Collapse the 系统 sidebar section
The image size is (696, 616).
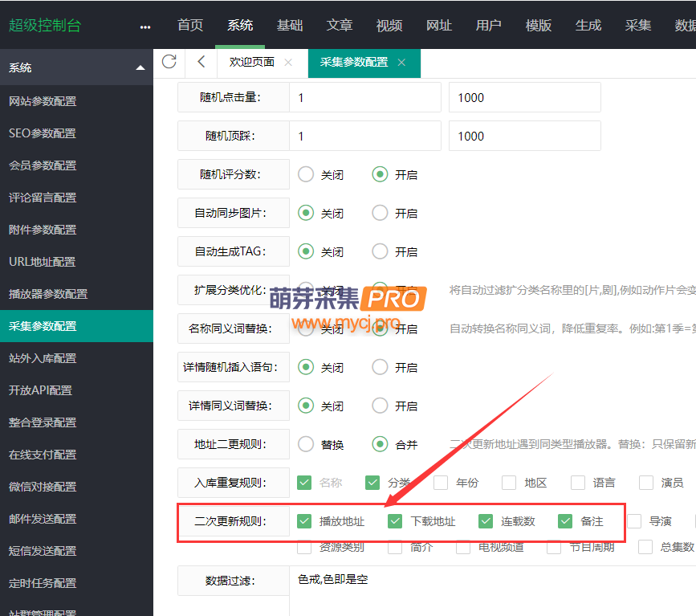coord(140,67)
